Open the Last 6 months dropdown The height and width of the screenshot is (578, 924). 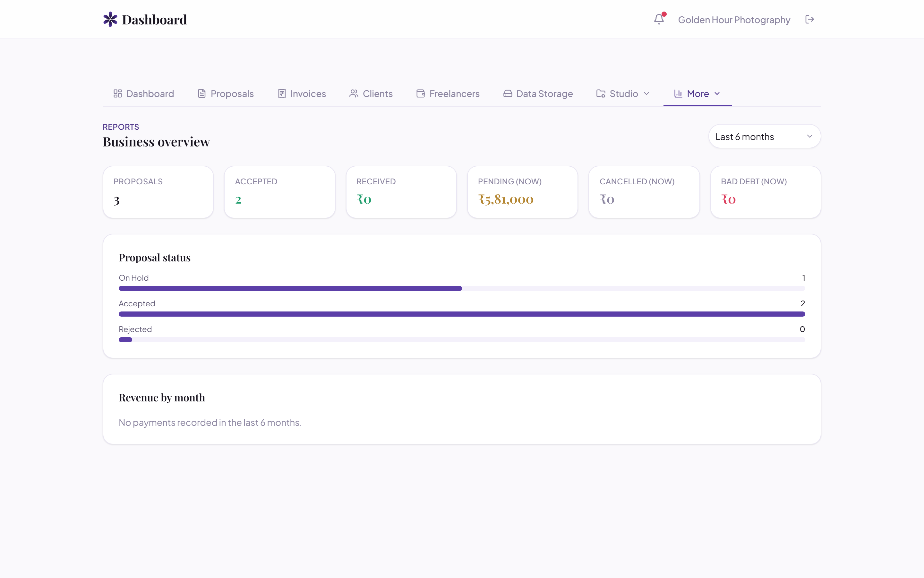tap(765, 136)
